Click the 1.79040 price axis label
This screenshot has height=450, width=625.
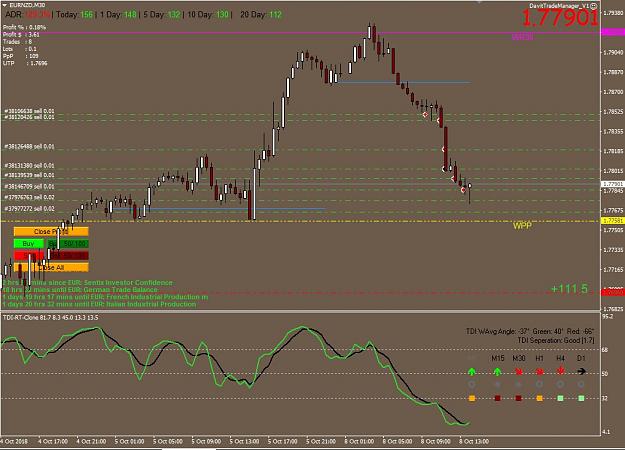pos(613,52)
